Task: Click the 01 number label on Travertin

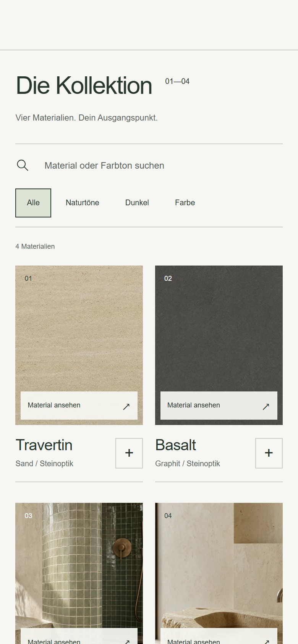Action: tap(28, 279)
